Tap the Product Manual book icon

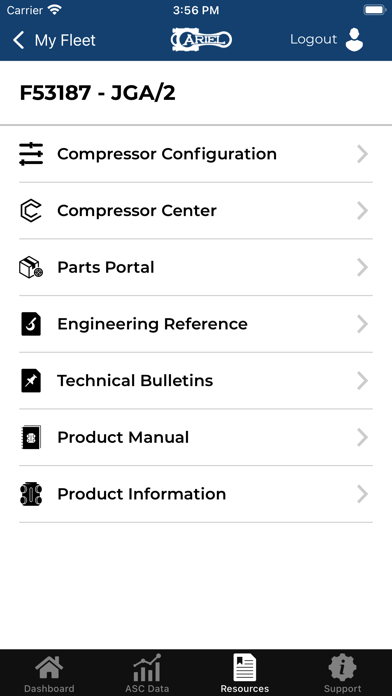click(x=31, y=437)
